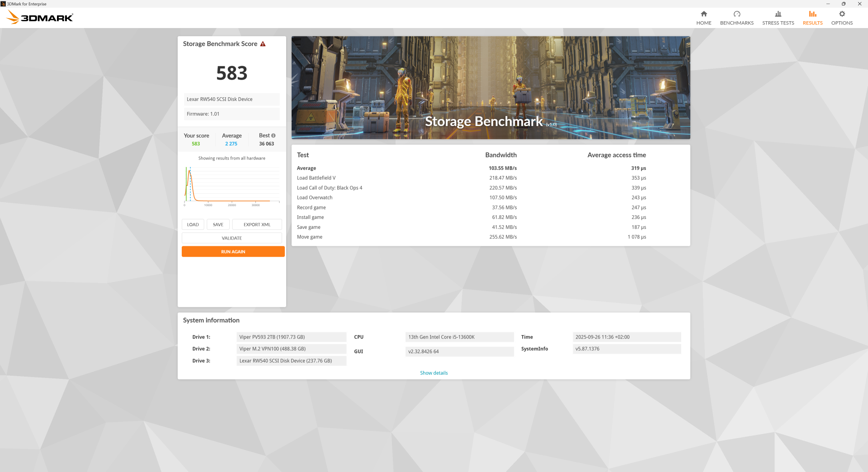Click the VALIDATE button
Image resolution: width=868 pixels, height=472 pixels.
(231, 238)
